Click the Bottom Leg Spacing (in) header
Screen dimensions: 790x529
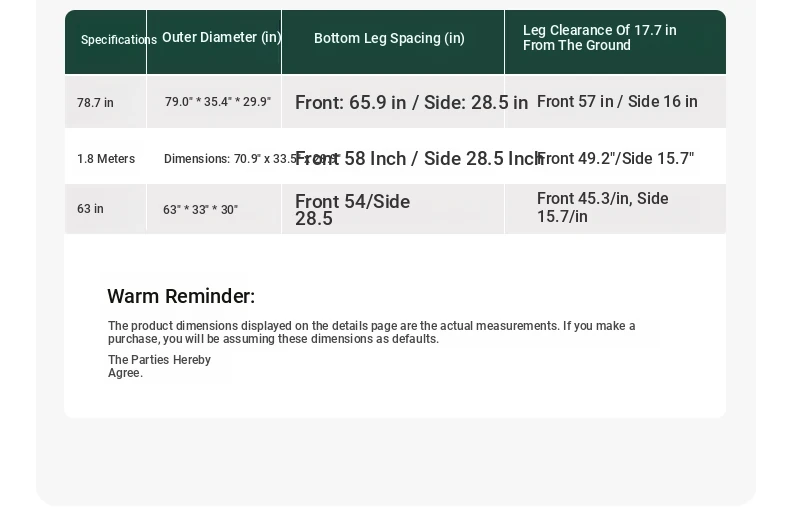tap(389, 38)
